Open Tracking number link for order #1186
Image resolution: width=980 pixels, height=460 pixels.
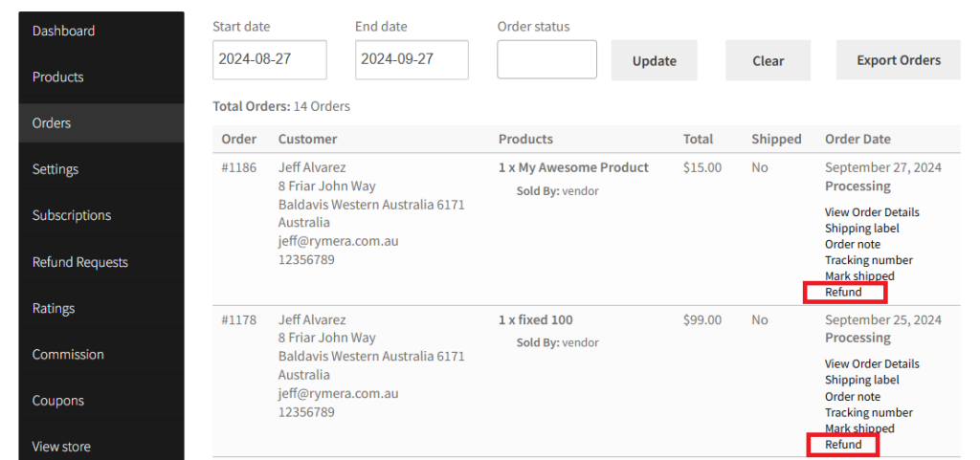(869, 260)
